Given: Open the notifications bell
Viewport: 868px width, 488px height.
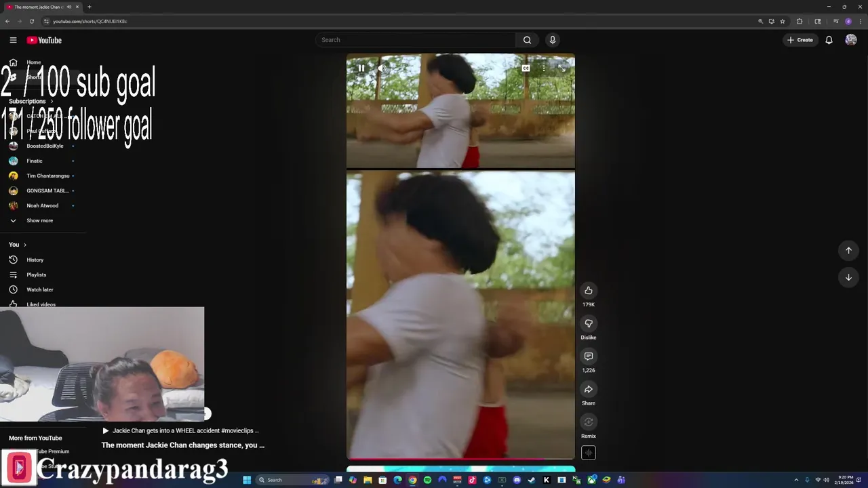Looking at the screenshot, I should [x=829, y=40].
